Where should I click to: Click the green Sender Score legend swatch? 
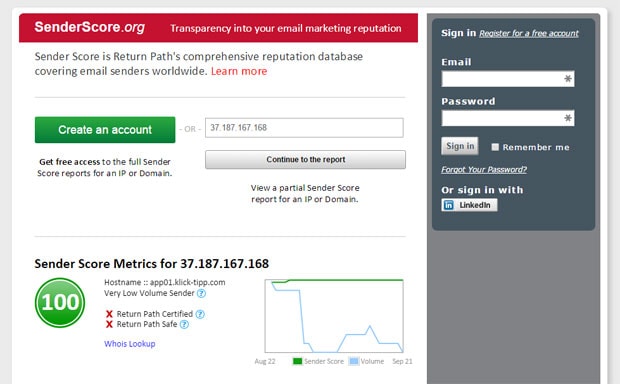[297, 361]
